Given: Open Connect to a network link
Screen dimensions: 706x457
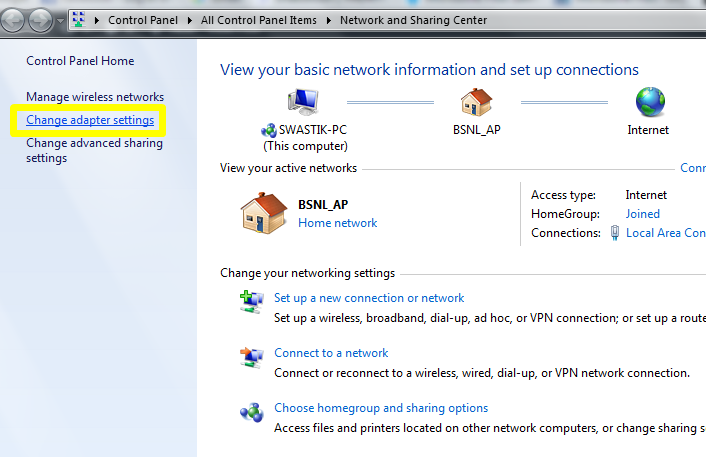Looking at the screenshot, I should tap(331, 353).
